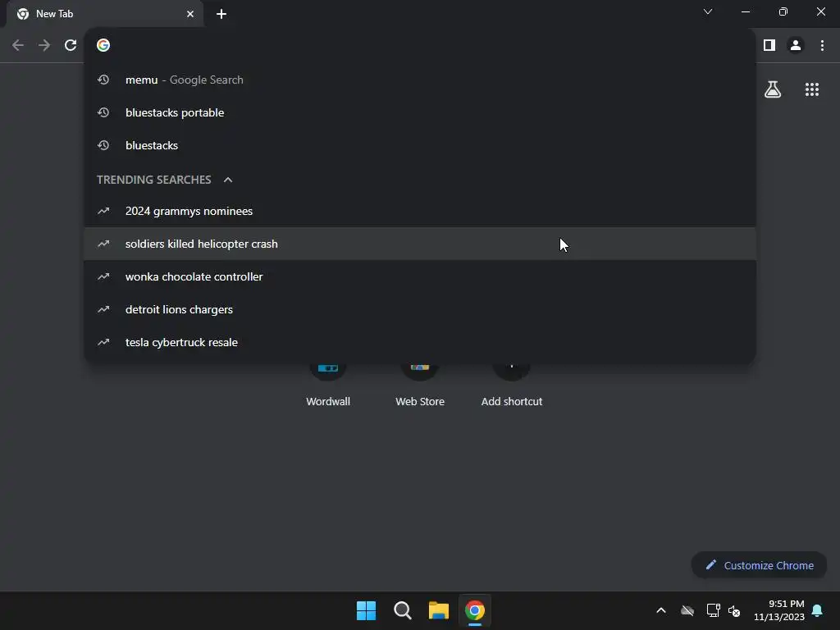Click the muted volume tray icon
Viewport: 840px width, 630px height.
click(734, 610)
